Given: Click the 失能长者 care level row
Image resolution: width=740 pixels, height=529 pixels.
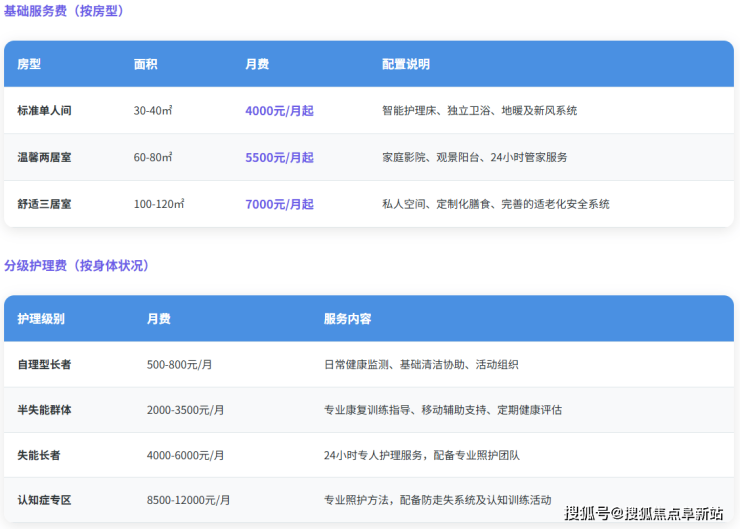Looking at the screenshot, I should (x=38, y=455).
